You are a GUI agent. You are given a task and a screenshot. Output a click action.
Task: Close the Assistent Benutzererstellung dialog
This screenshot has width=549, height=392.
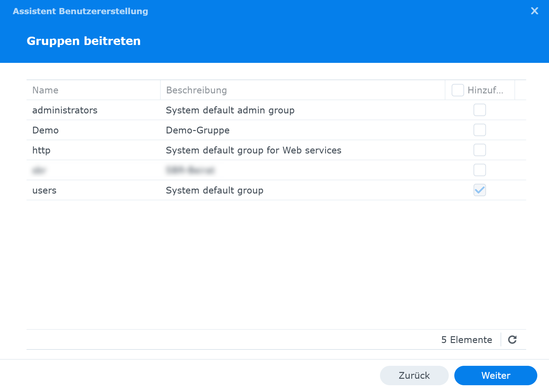click(534, 11)
